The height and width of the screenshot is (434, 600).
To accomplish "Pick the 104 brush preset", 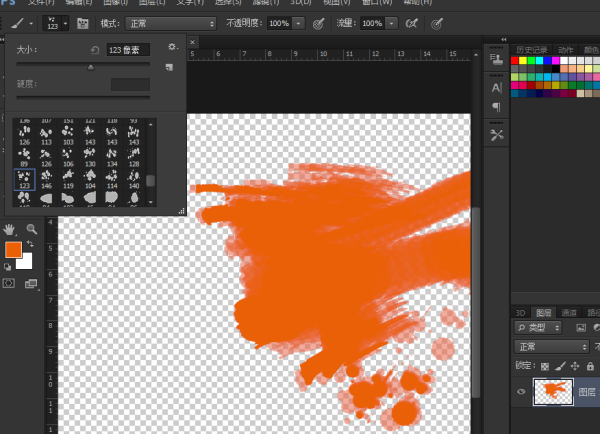I will point(90,179).
